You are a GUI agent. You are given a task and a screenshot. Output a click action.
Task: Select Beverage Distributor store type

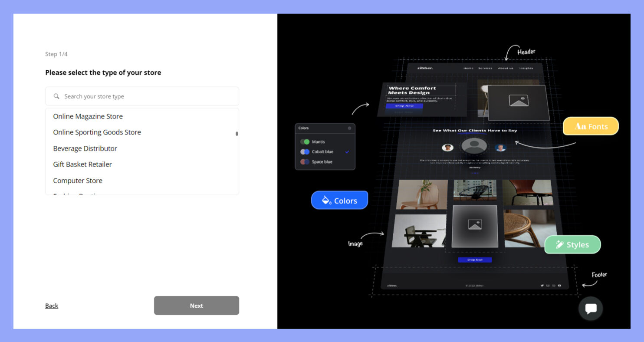85,148
